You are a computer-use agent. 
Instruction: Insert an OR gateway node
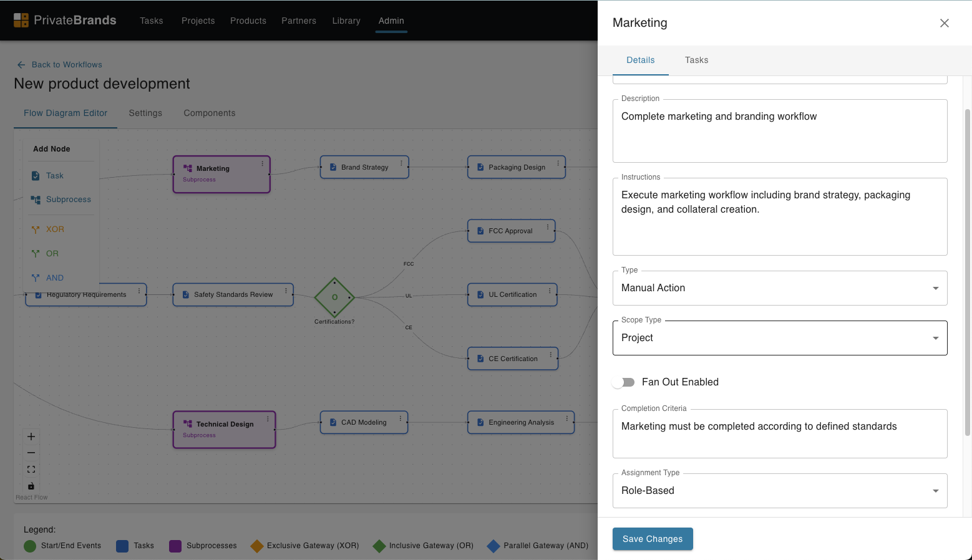[x=52, y=253]
